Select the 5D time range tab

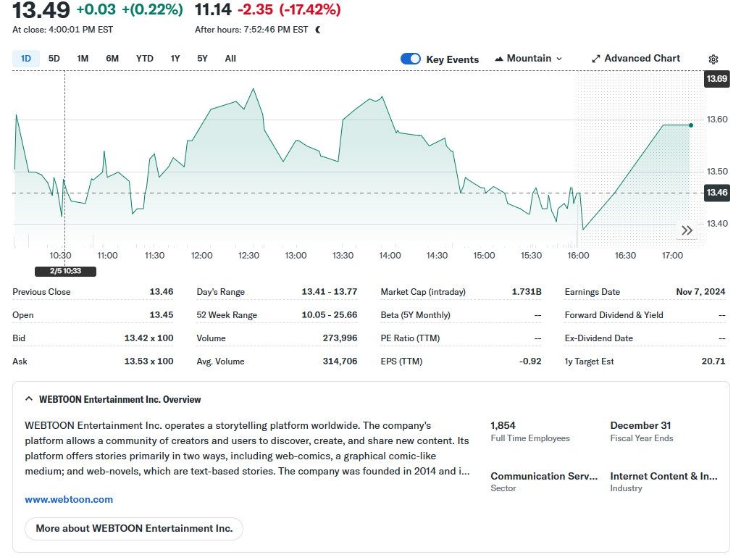coord(54,59)
